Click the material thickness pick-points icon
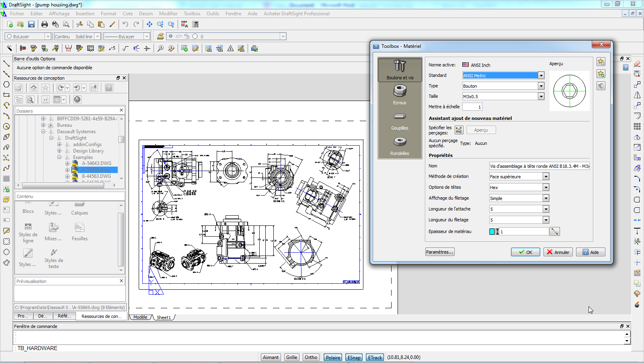644x363 pixels. (x=555, y=231)
